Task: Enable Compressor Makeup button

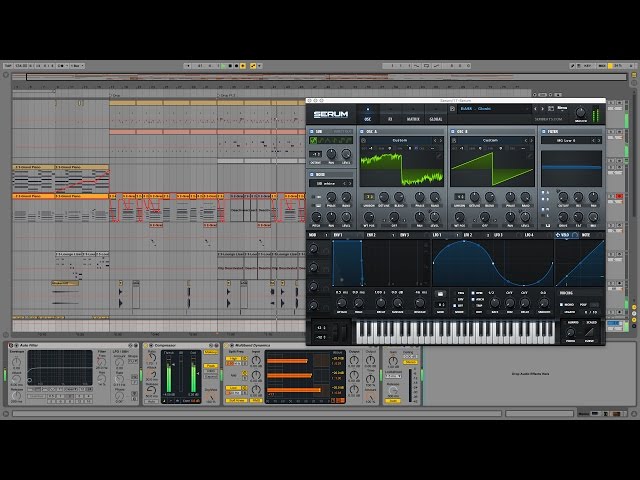Action: [x=211, y=352]
